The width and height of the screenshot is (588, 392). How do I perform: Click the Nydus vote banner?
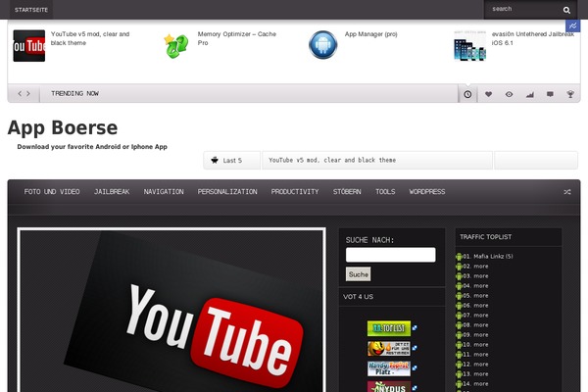[389, 386]
